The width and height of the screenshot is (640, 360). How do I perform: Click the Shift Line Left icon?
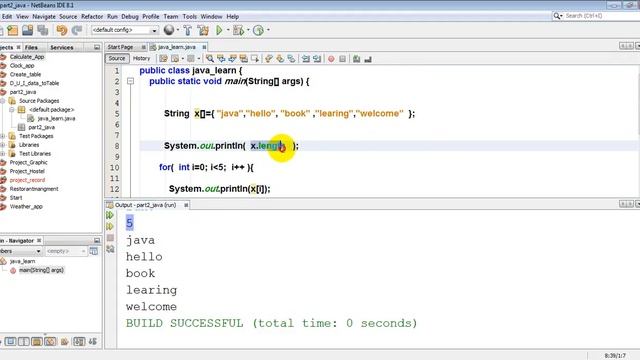306,59
